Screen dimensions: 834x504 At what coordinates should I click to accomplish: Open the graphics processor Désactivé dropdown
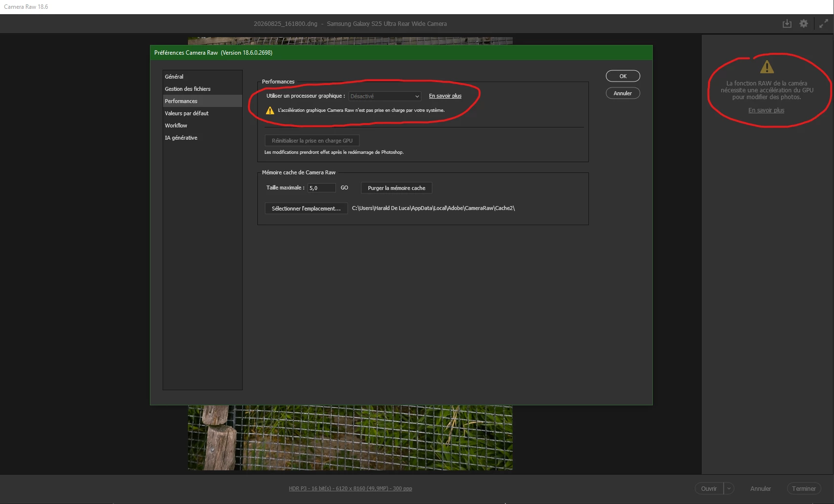[x=385, y=96]
